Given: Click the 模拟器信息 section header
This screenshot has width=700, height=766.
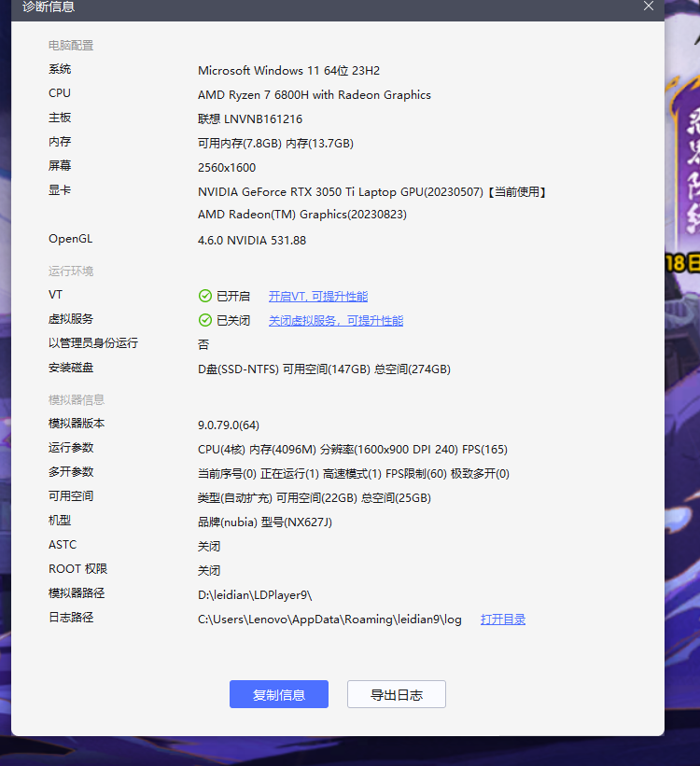Looking at the screenshot, I should [x=77, y=399].
